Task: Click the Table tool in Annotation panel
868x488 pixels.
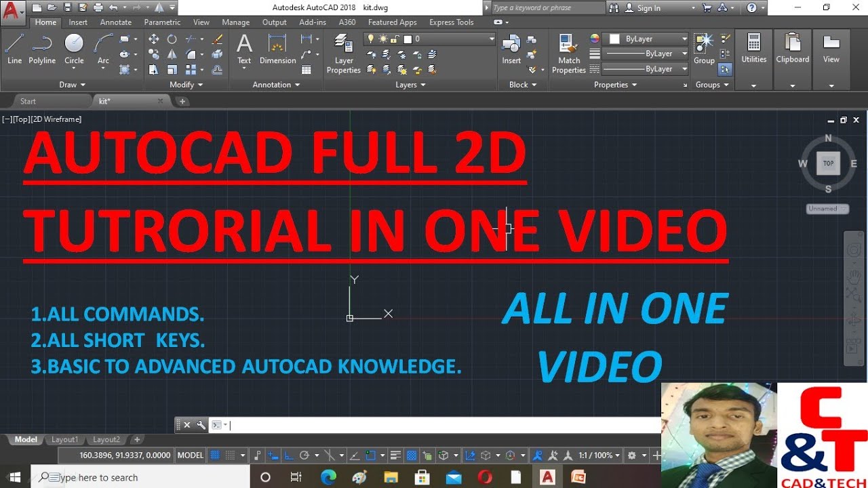Action: [307, 69]
